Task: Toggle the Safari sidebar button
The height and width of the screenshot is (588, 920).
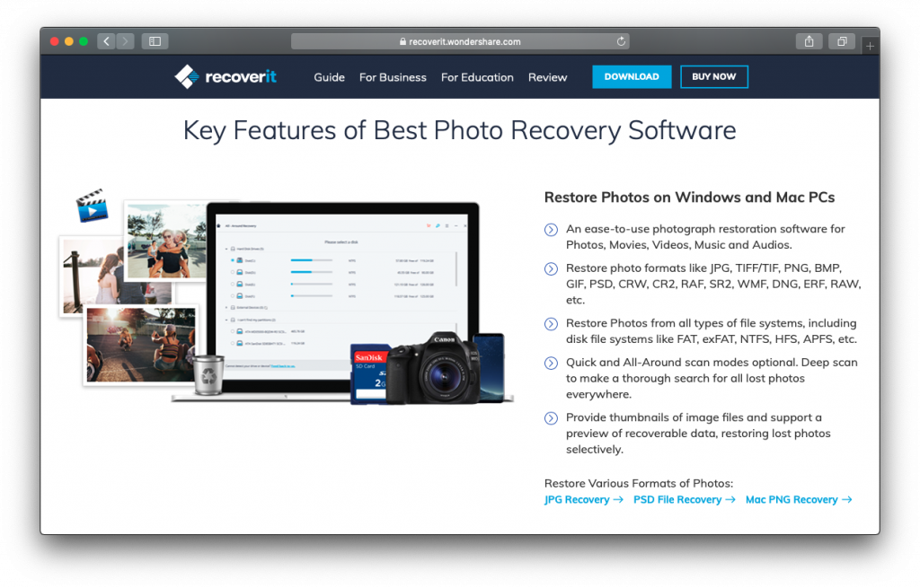Action: click(155, 41)
